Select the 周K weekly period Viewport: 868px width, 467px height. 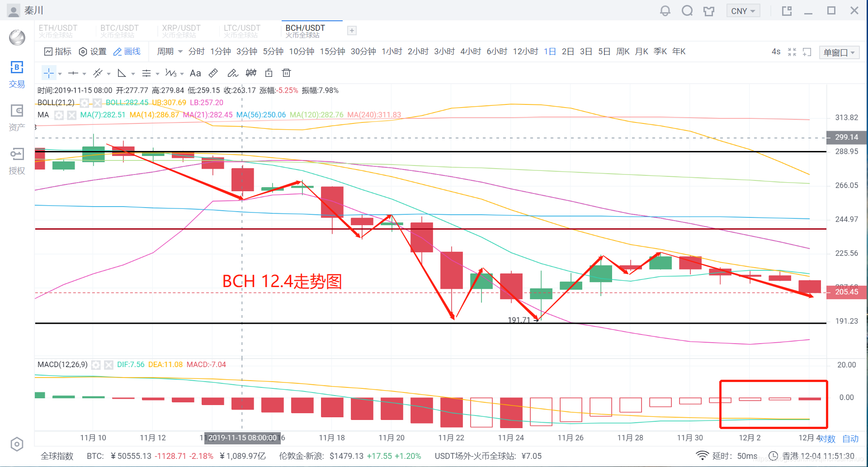623,52
